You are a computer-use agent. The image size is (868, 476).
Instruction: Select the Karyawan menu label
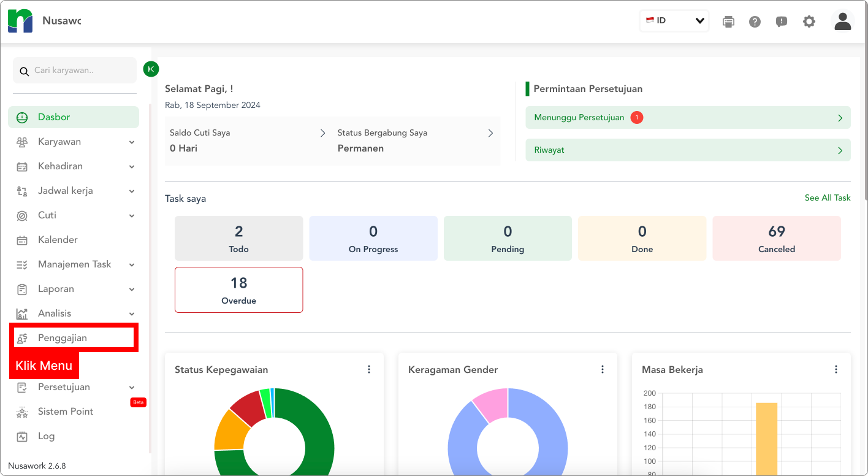coord(59,142)
